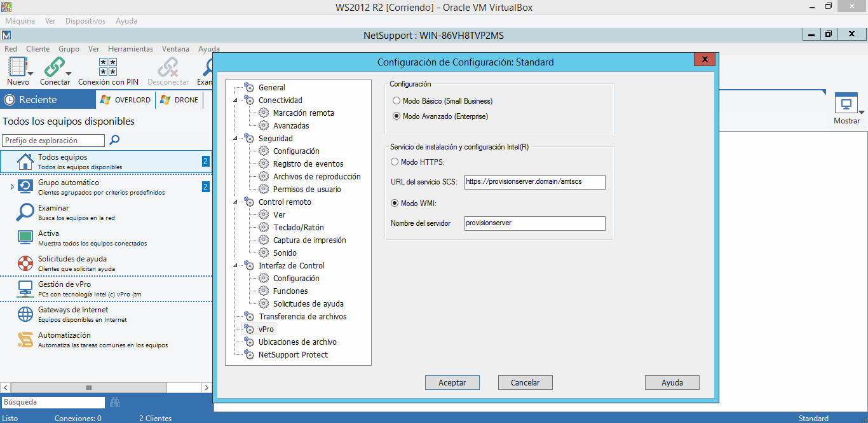Select Captura de impresión tree item
Screen dimensions: 868x423
point(309,240)
